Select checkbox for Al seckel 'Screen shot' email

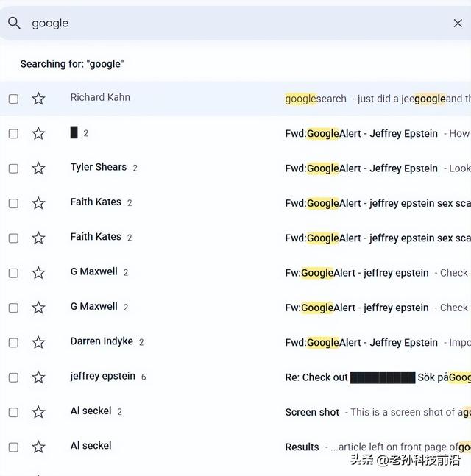pos(13,413)
